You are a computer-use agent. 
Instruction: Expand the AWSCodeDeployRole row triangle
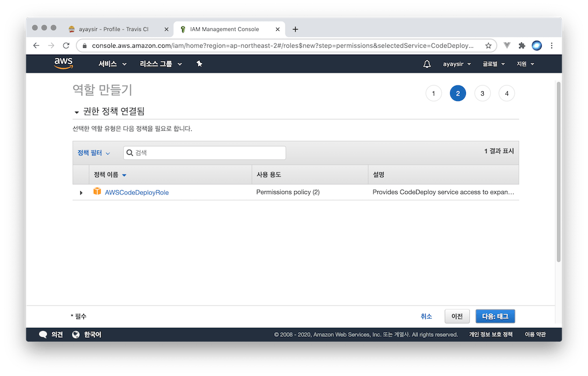81,192
